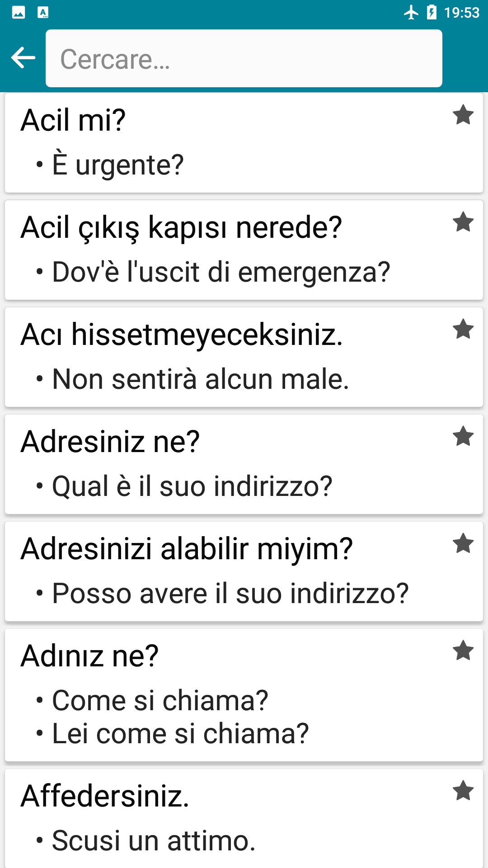This screenshot has height=868, width=488.
Task: Open the 'Affedersiniz.' phrase heading
Action: pyautogui.click(x=105, y=796)
